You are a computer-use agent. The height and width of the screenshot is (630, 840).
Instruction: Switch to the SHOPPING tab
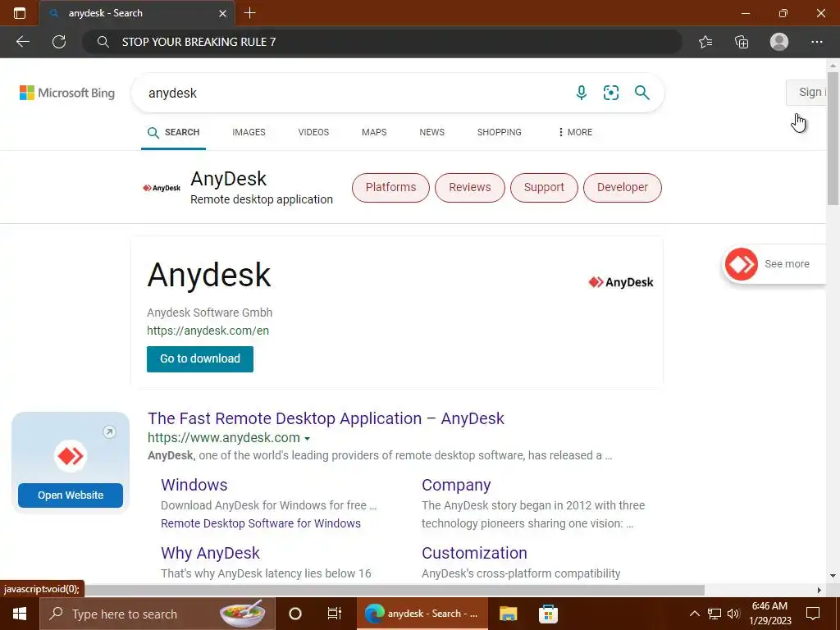pos(500,132)
